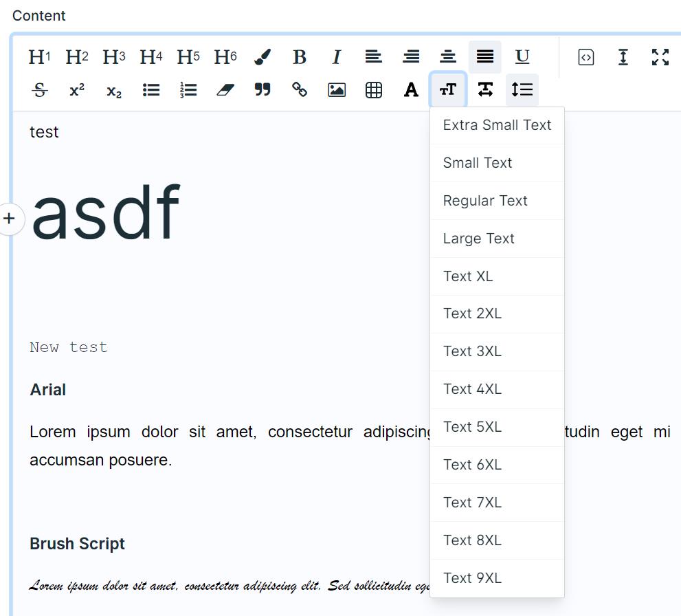
Task: Click the Brush Script lorem ipsum line
Action: (x=230, y=586)
